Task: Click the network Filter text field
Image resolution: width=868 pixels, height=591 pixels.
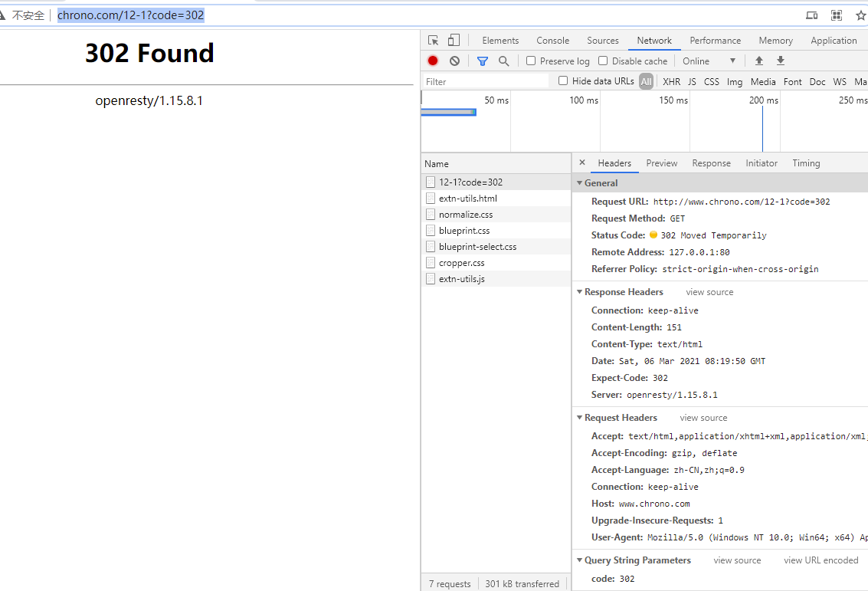Action: pos(486,81)
